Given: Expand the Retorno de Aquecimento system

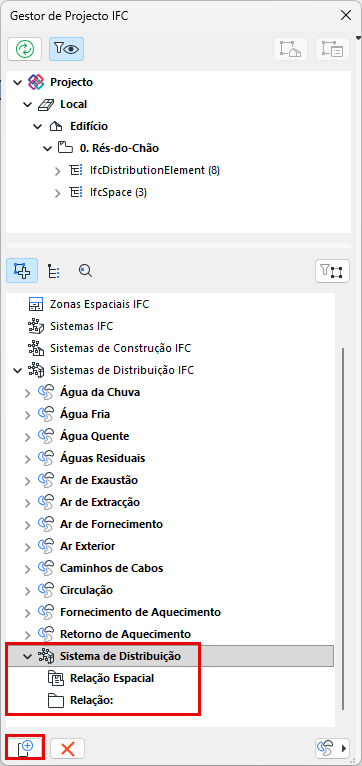Looking at the screenshot, I should [x=28, y=634].
